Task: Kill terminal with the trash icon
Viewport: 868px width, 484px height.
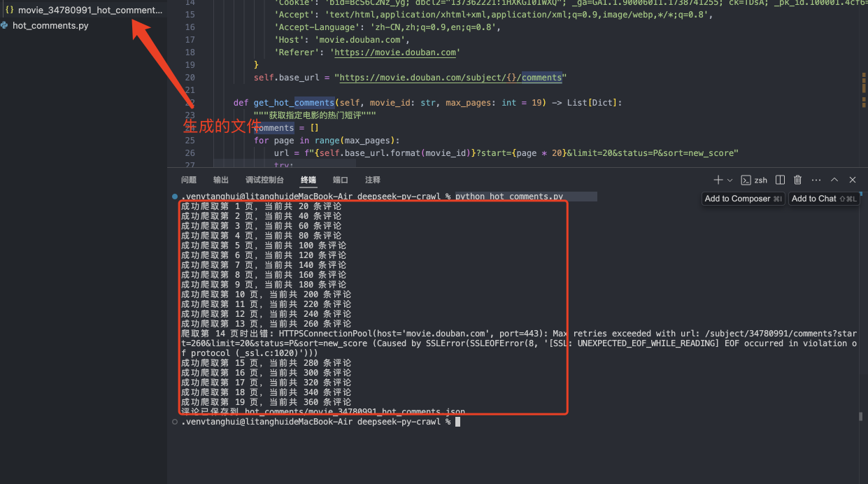Action: [x=797, y=180]
